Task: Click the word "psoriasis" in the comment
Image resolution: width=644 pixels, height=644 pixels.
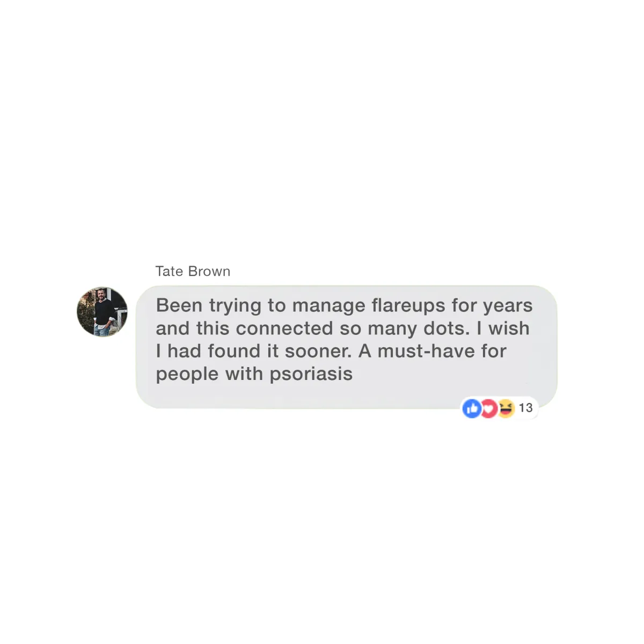Action: tap(311, 374)
